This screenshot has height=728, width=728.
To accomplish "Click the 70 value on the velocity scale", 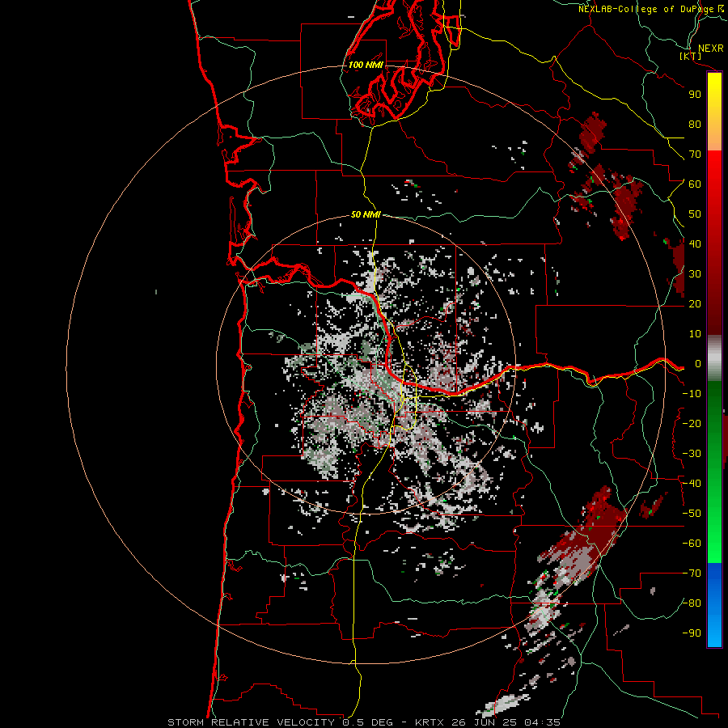I will tap(695, 154).
